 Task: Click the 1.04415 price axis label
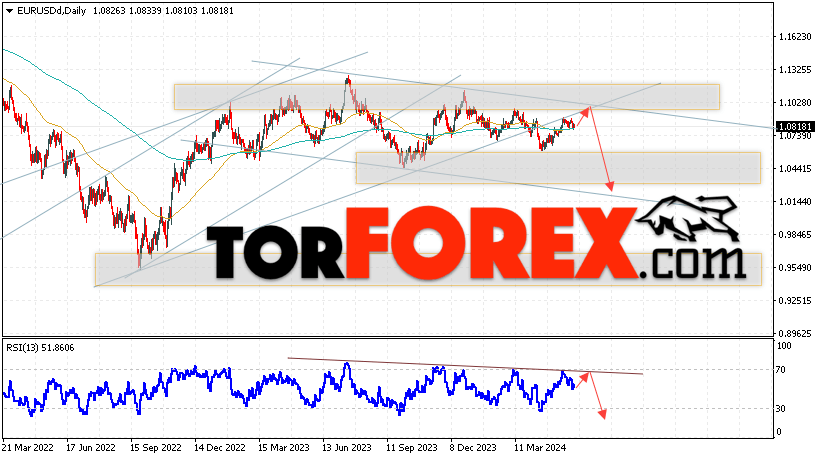[x=795, y=169]
